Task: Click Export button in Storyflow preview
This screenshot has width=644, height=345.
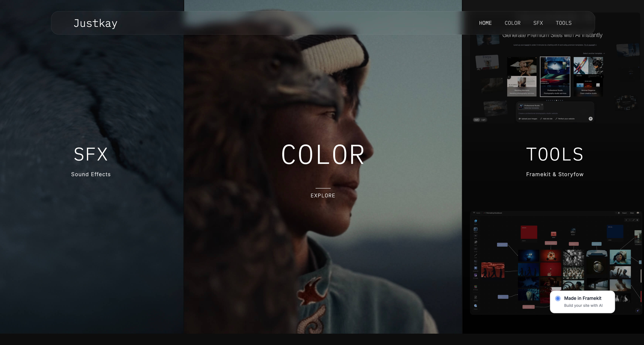Action: point(625,213)
